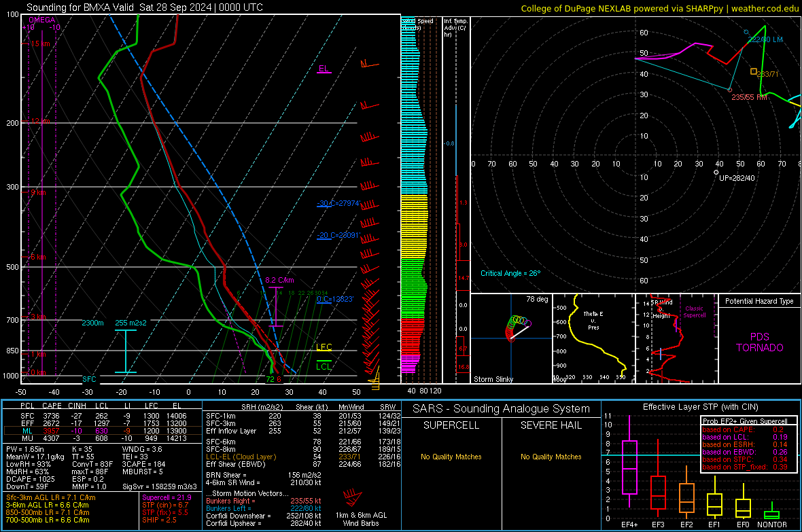Click the '222/80 LM' hodograph label
Screen dimensions: 802x532
coord(765,39)
